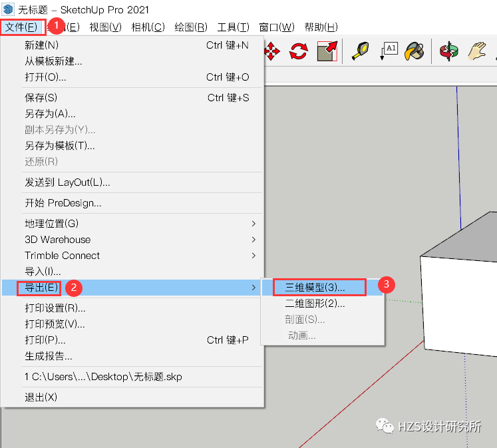Choose 生成报告... menu entry
Image resolution: width=497 pixels, height=448 pixels.
point(132,356)
